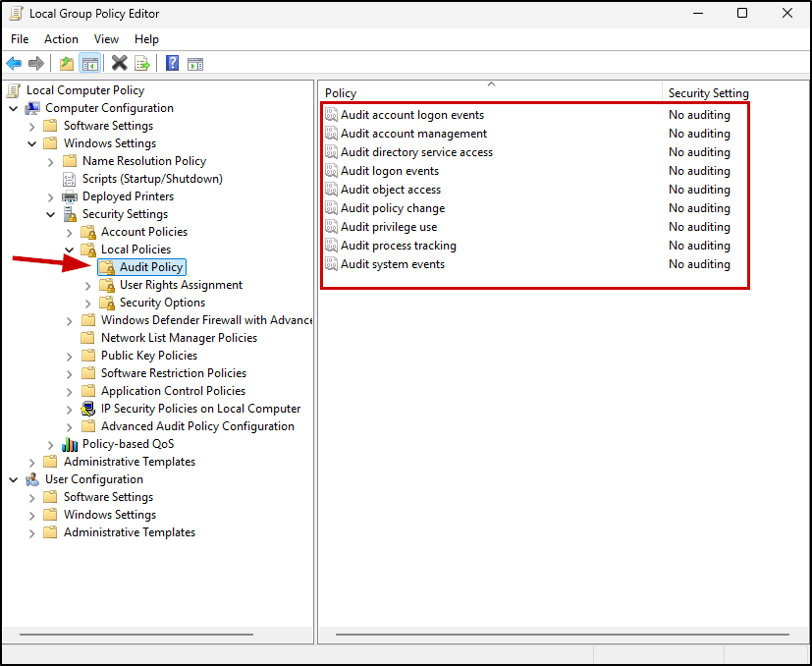The image size is (812, 666).
Task: Select the Audit logon events policy
Action: pyautogui.click(x=390, y=171)
